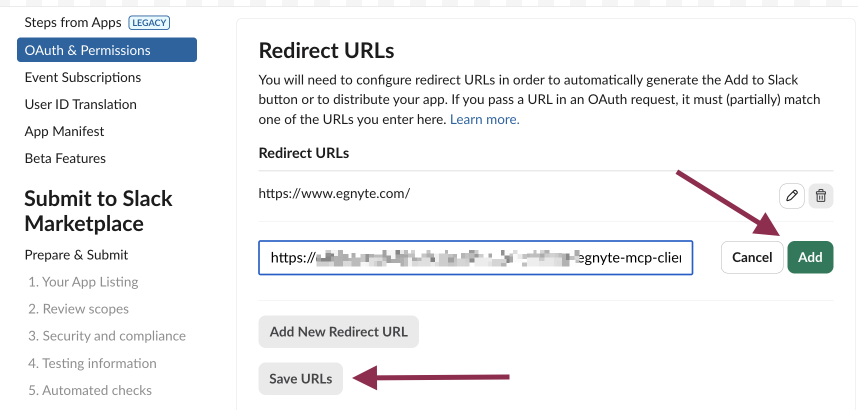858x410 pixels.
Task: Open Steps from Apps in sidebar
Action: (73, 23)
